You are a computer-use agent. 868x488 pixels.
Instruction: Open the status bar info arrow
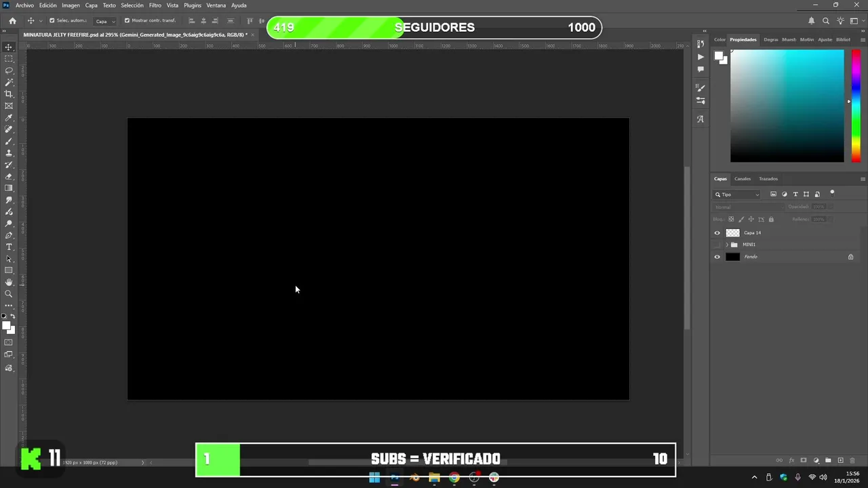pyautogui.click(x=142, y=462)
